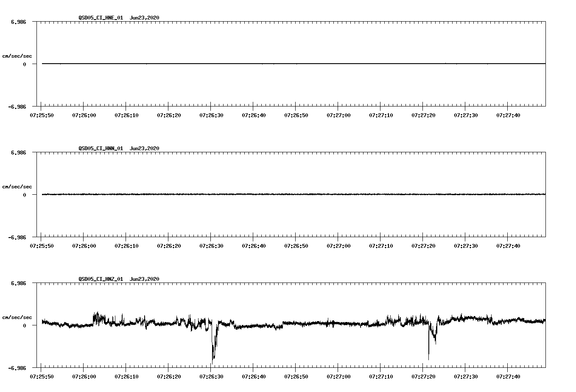Click the cm/sec/sec unit label on HNZ plot
576x392 pixels.
click(17, 317)
